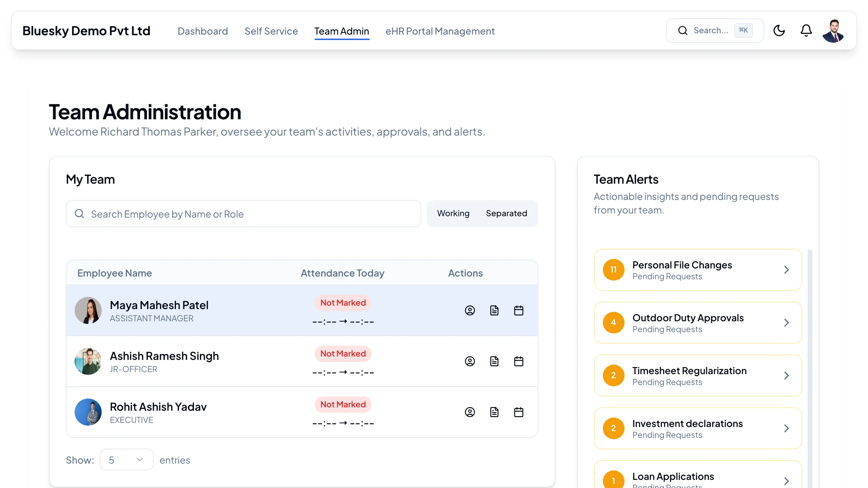The height and width of the screenshot is (488, 868).
Task: View Ashish Ramesh Singh's profile icon
Action: pos(470,361)
